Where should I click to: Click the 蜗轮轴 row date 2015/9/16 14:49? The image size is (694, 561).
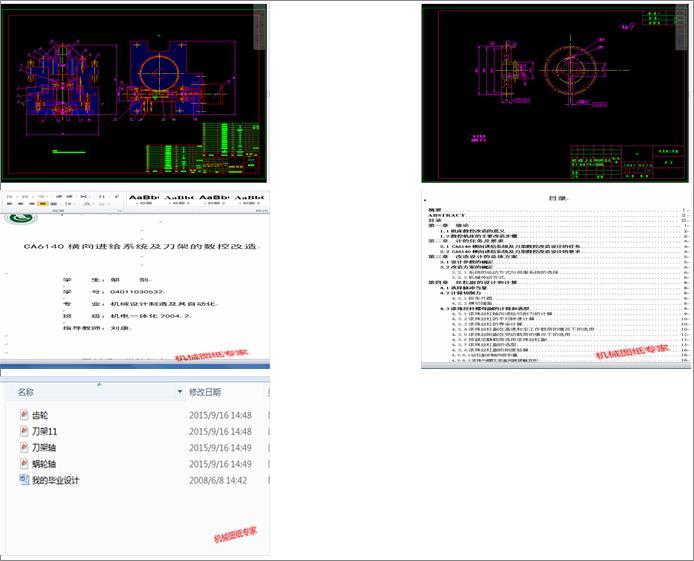click(x=220, y=464)
